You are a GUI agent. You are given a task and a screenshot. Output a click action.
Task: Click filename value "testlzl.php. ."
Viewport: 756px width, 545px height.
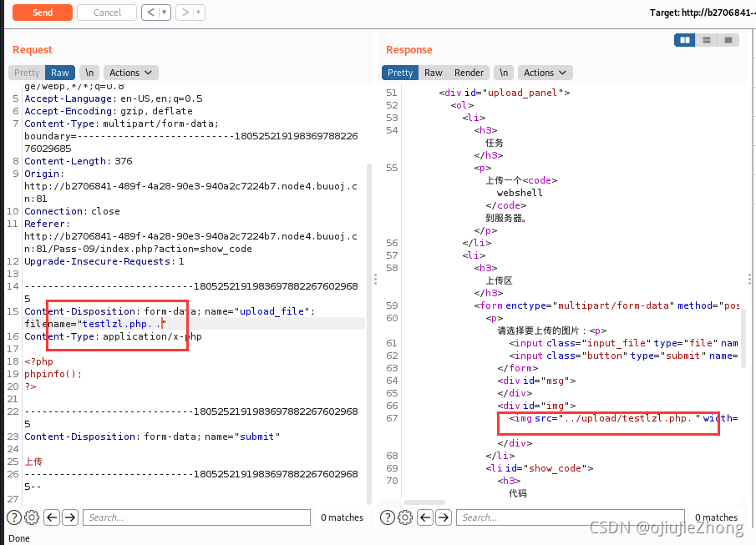pos(122,324)
